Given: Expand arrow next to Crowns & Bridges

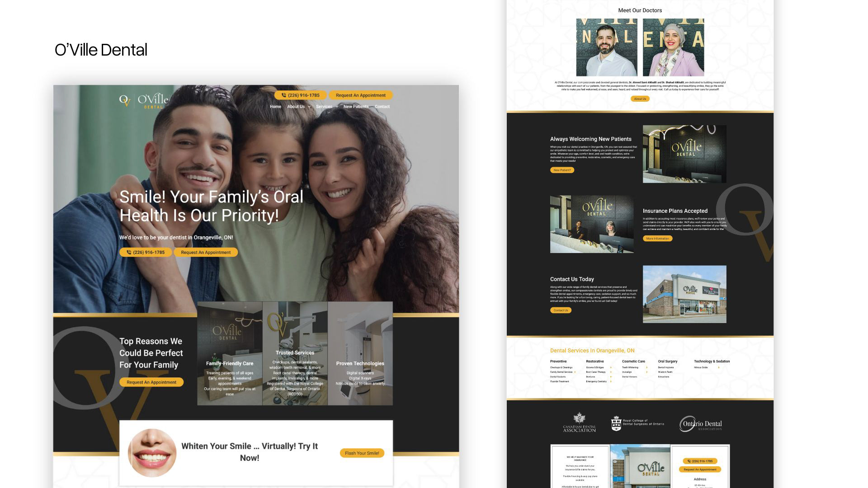Looking at the screenshot, I should pyautogui.click(x=611, y=367).
